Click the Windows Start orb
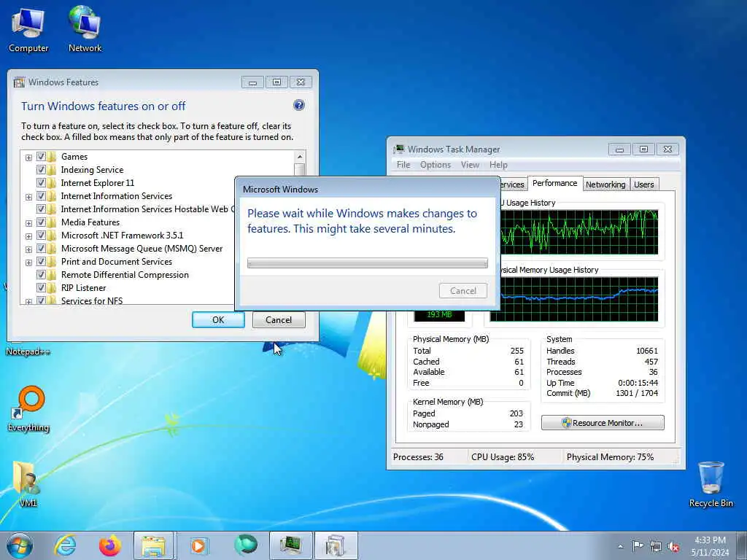 click(x=20, y=545)
